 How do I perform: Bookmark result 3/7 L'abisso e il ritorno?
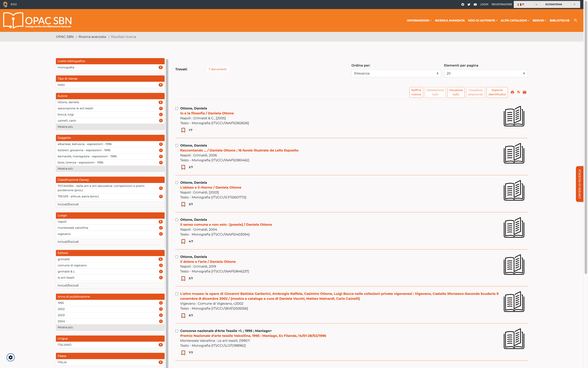point(183,204)
